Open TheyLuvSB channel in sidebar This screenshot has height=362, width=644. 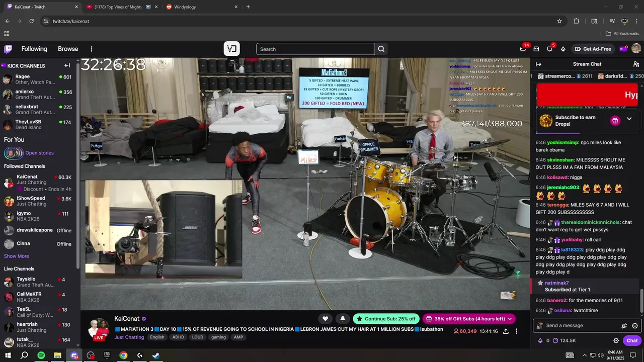click(x=38, y=125)
